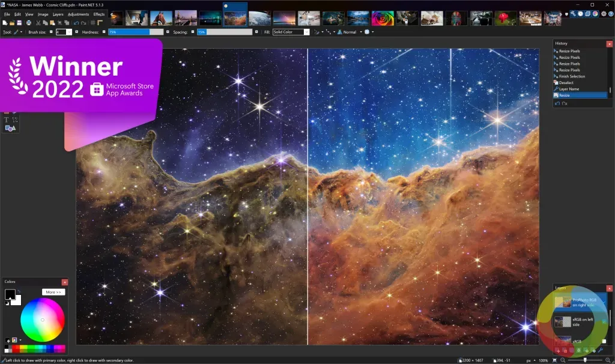This screenshot has width=615, height=364.
Task: Expand the palette options dropdown in Colors
Action: [20, 340]
